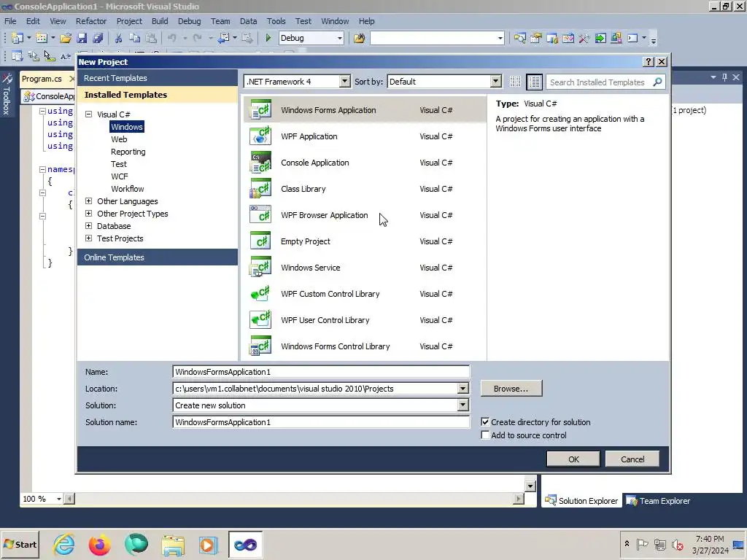The height and width of the screenshot is (560, 747).
Task: Click the Copy toolbar icon
Action: click(x=135, y=38)
